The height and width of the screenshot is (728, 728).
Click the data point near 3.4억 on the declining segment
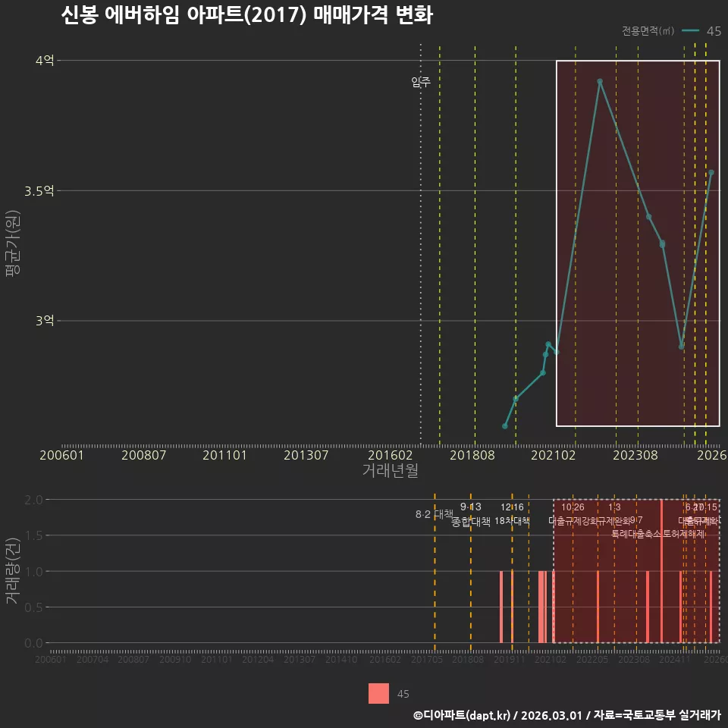click(649, 217)
